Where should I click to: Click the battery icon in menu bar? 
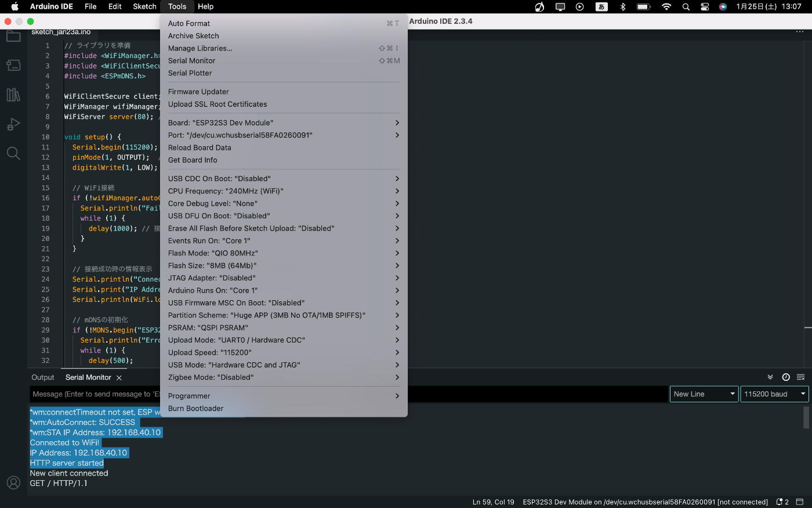tap(644, 6)
